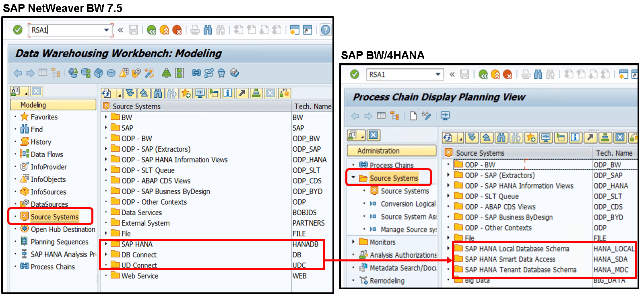Close the navigation pane in BW/4HANA window
The height and width of the screenshot is (298, 644).
pos(374,135)
